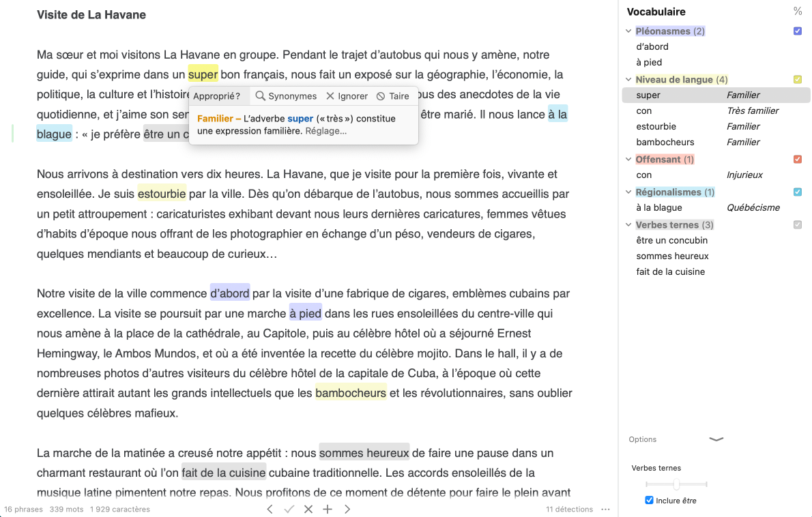Image resolution: width=812 pixels, height=517 pixels.
Task: Select fait de la cuisine row
Action: (x=716, y=271)
